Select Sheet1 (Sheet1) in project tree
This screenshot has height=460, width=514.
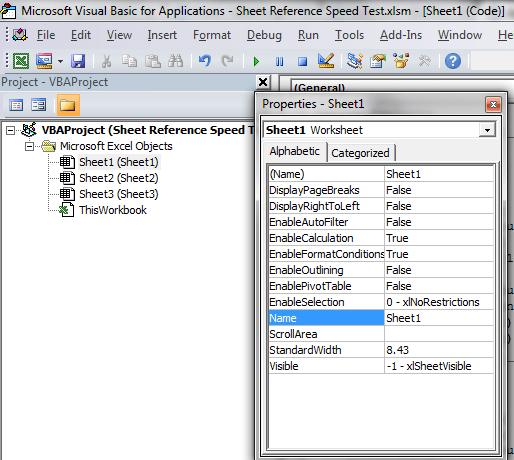[119, 162]
